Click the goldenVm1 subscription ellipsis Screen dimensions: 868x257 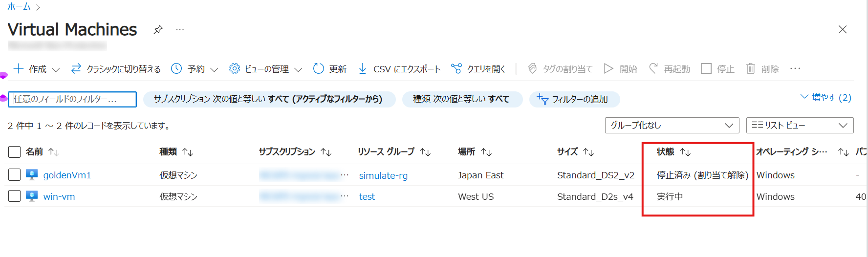345,174
